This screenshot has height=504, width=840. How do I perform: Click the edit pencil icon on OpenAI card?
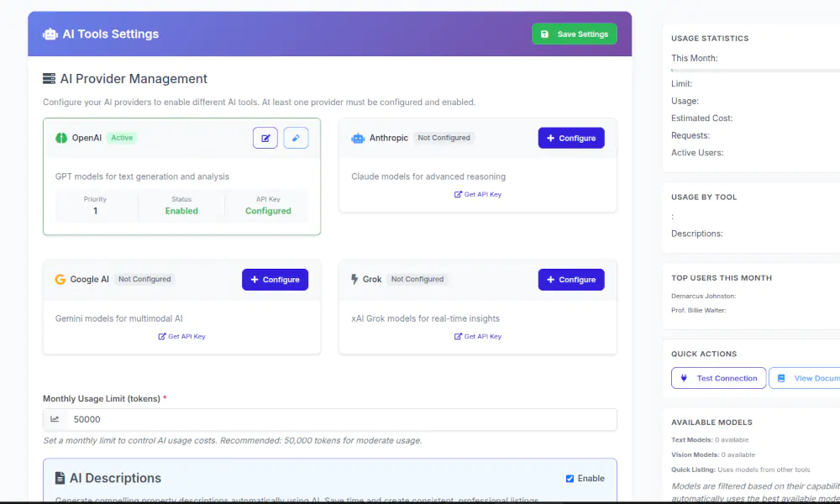pyautogui.click(x=265, y=137)
